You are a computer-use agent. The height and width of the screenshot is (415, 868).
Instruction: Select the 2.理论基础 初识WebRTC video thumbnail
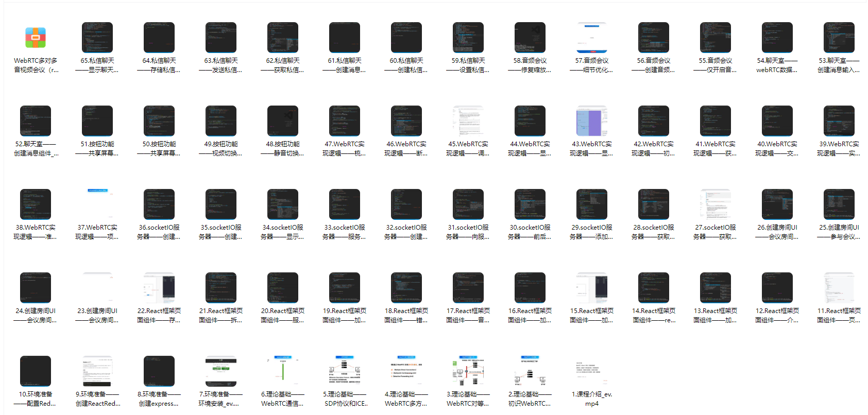(x=530, y=371)
